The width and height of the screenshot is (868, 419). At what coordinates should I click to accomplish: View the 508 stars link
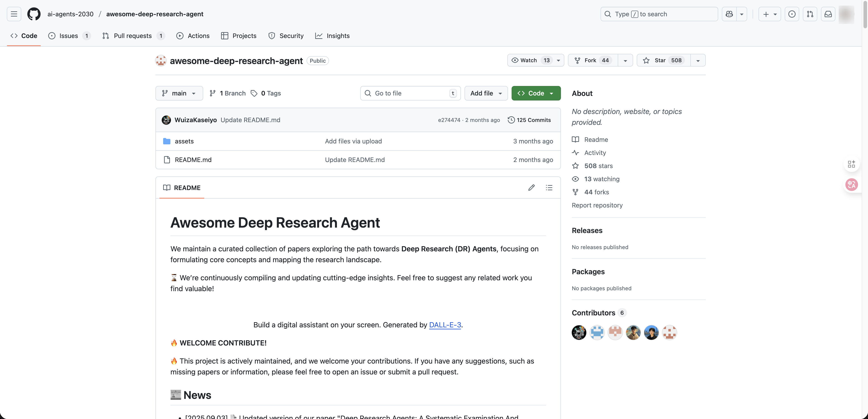[x=592, y=166]
